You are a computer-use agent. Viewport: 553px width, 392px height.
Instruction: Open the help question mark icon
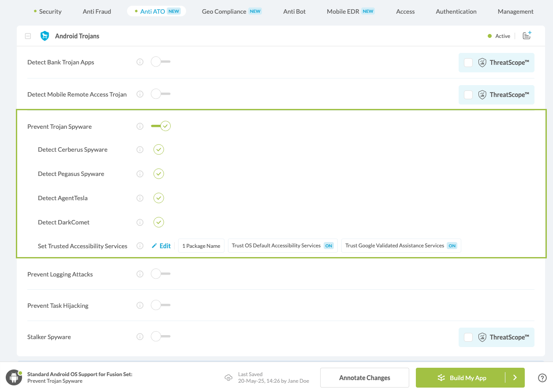(542, 378)
